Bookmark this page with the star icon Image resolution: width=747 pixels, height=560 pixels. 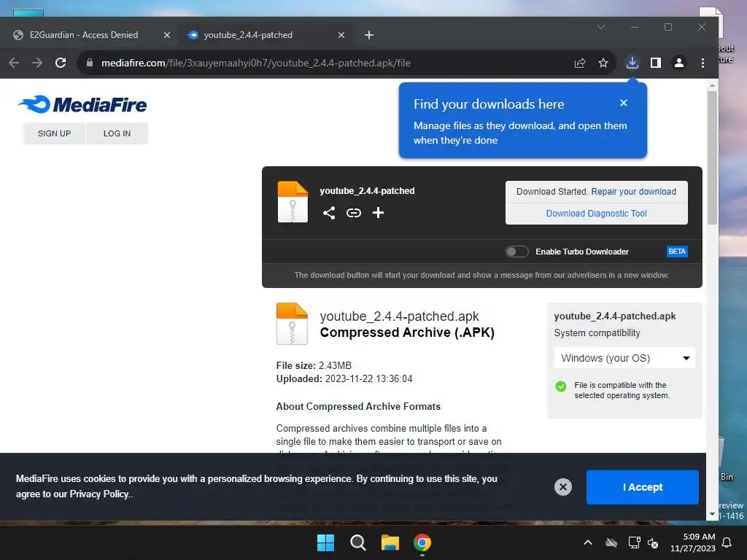point(603,63)
